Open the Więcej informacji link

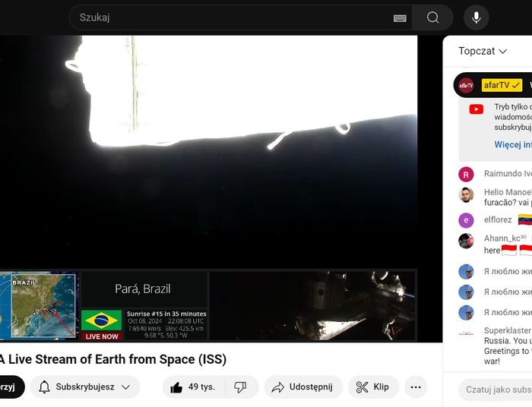(x=513, y=144)
